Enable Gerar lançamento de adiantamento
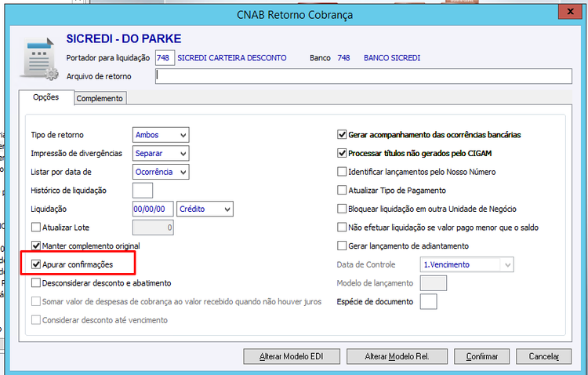 coord(342,246)
